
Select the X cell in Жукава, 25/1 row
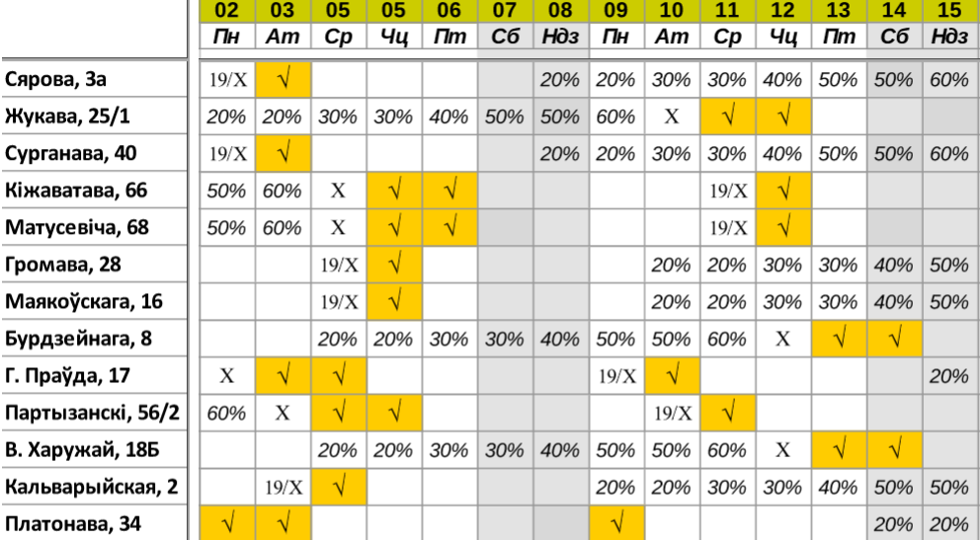tap(671, 117)
